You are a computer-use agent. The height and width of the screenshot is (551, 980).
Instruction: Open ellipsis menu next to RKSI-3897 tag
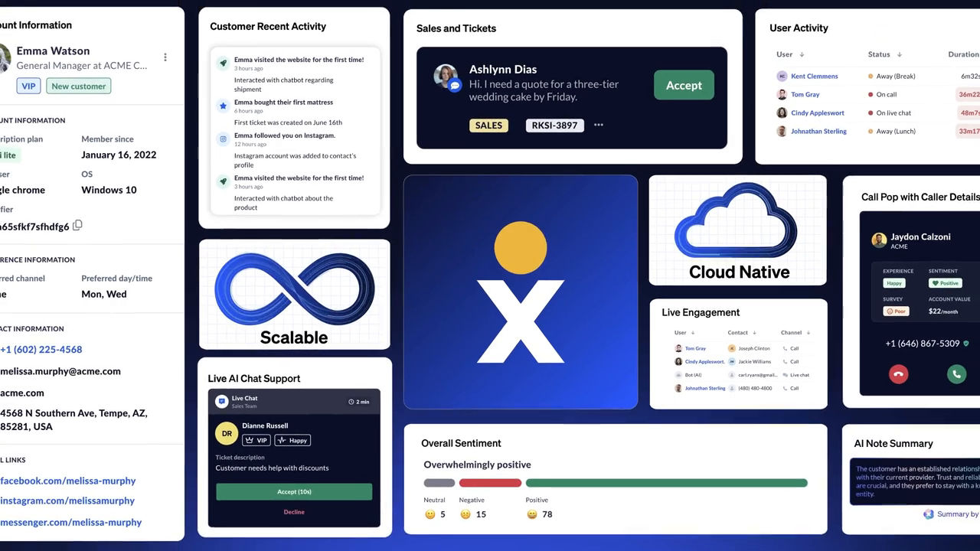599,125
